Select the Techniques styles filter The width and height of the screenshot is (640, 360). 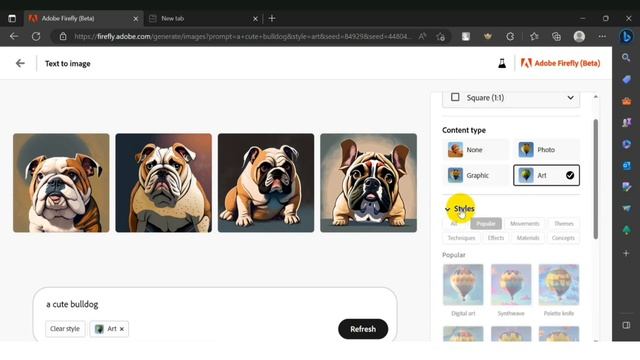point(461,238)
